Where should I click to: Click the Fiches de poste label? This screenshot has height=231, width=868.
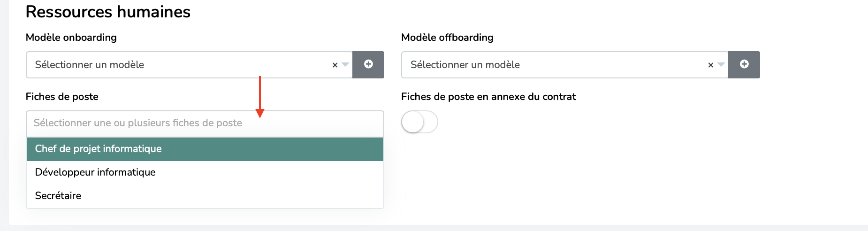[x=62, y=97]
